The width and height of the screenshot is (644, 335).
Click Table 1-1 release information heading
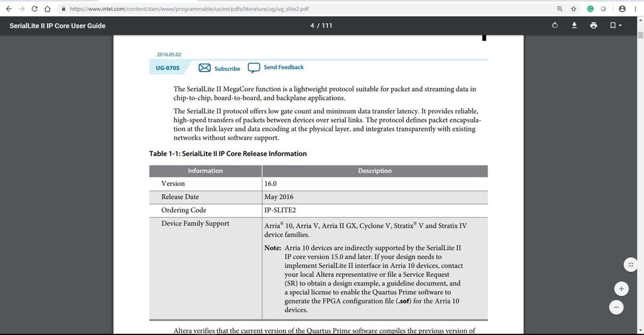(x=228, y=153)
